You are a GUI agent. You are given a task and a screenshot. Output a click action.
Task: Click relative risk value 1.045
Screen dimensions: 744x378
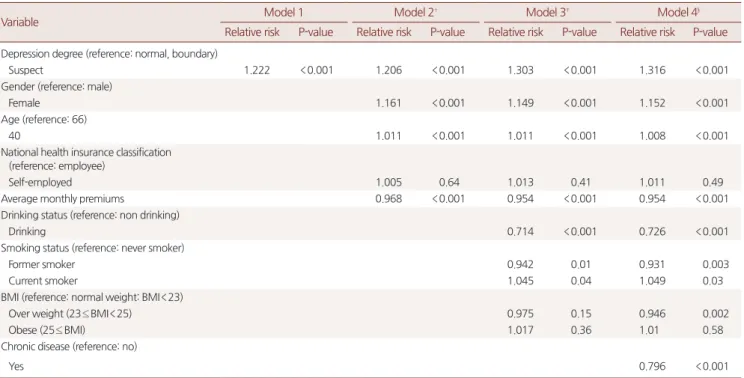click(x=521, y=281)
